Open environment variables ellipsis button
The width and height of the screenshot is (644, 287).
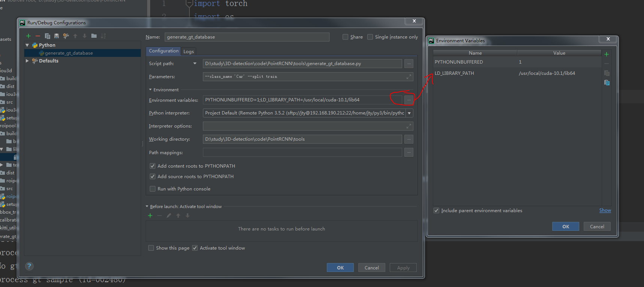409,100
